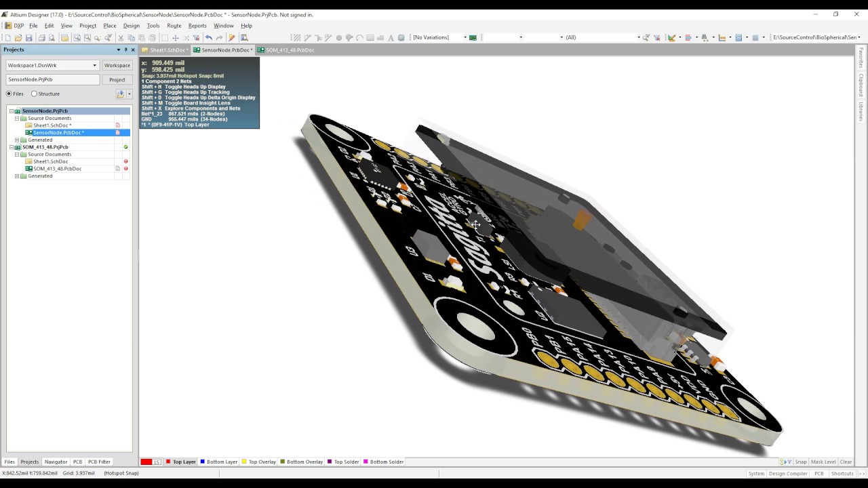Place a pad using circle icon
The width and height of the screenshot is (868, 488).
coord(338,37)
